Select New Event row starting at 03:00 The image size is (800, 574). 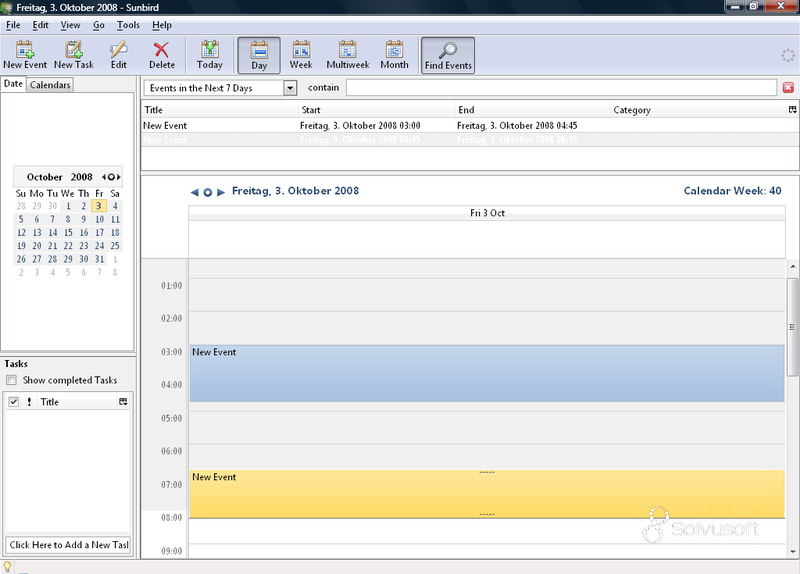(469, 126)
